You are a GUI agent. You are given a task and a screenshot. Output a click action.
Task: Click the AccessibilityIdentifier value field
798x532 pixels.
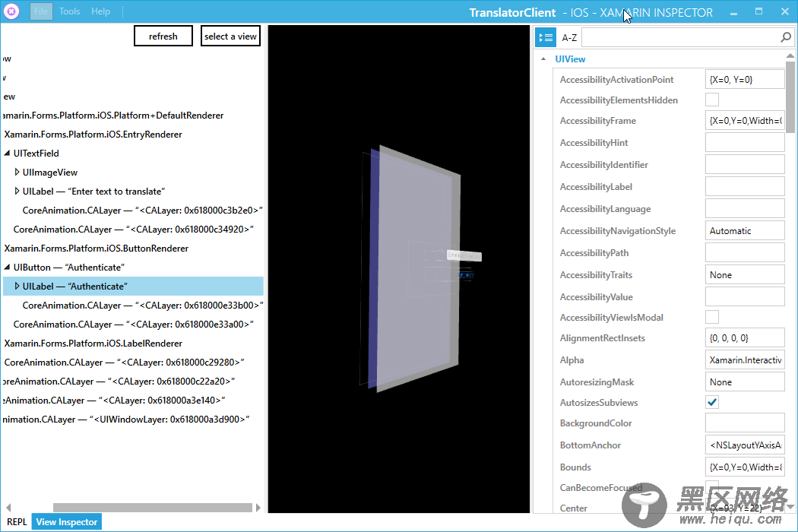coord(745,164)
